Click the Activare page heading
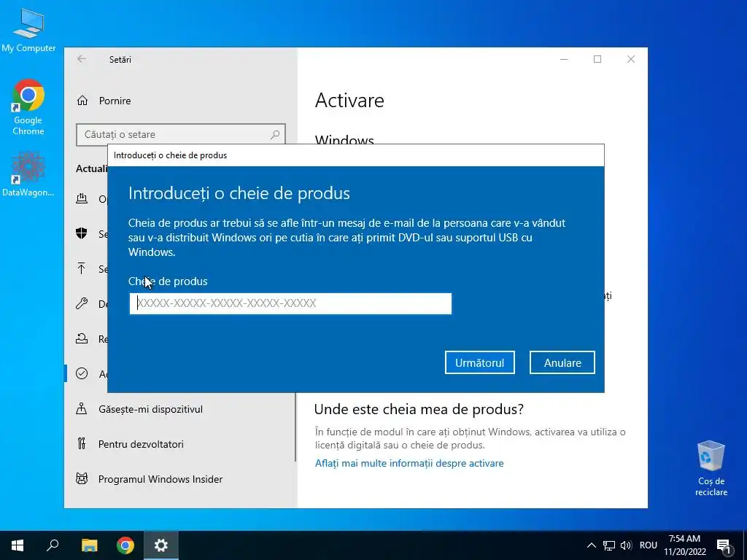747x560 pixels. [349, 101]
